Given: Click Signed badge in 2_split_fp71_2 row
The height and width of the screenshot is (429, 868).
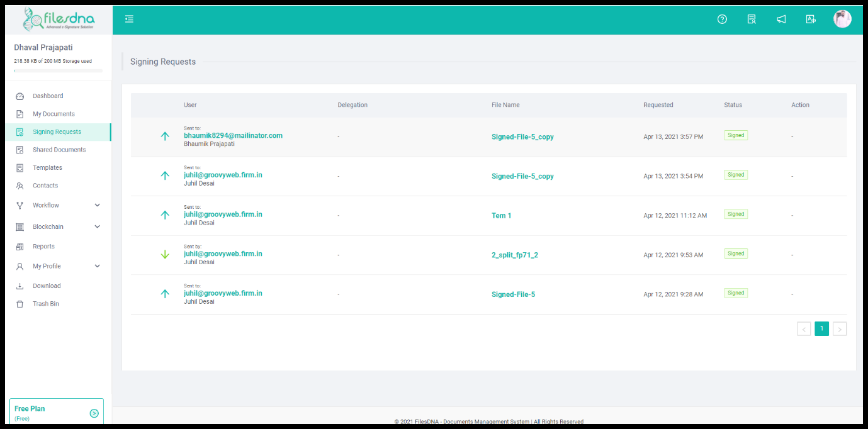Looking at the screenshot, I should [x=736, y=253].
